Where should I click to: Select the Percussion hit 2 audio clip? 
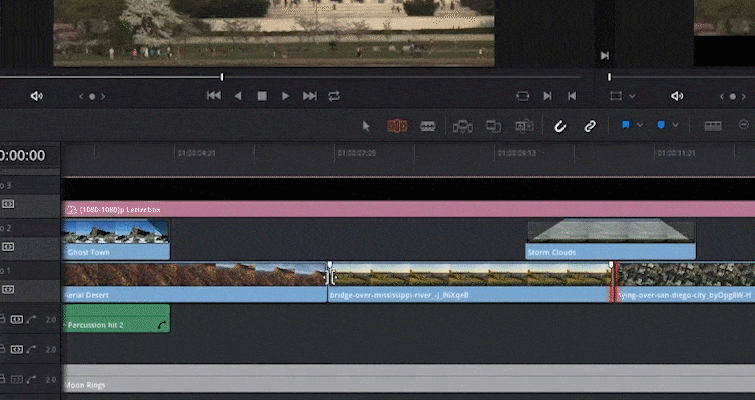[116, 318]
